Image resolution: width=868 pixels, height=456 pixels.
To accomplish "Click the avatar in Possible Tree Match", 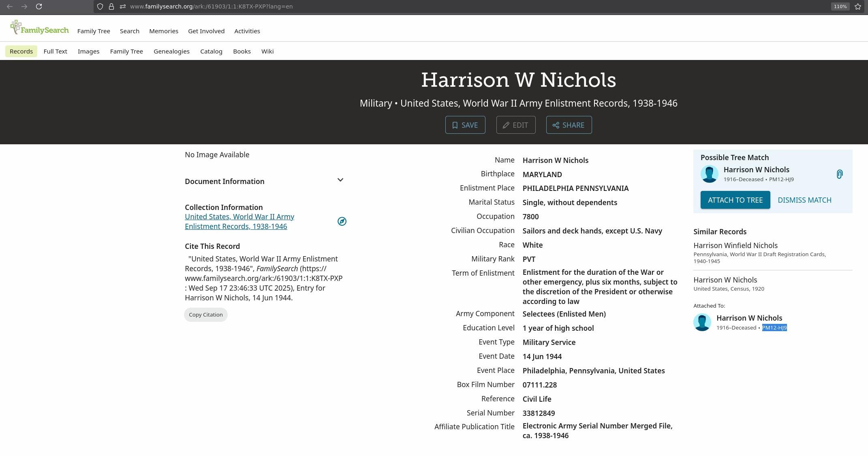I will coord(710,174).
